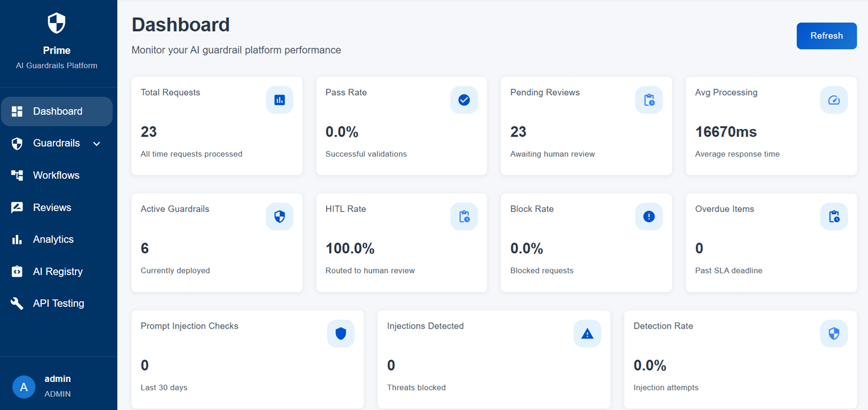Click the Detection Rate shield icon
This screenshot has height=410, width=868.
click(x=833, y=333)
